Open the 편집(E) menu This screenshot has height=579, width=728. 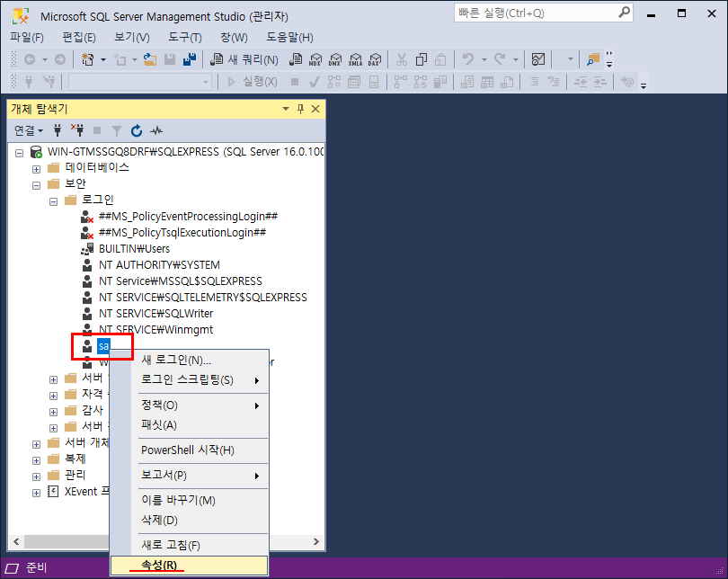79,37
